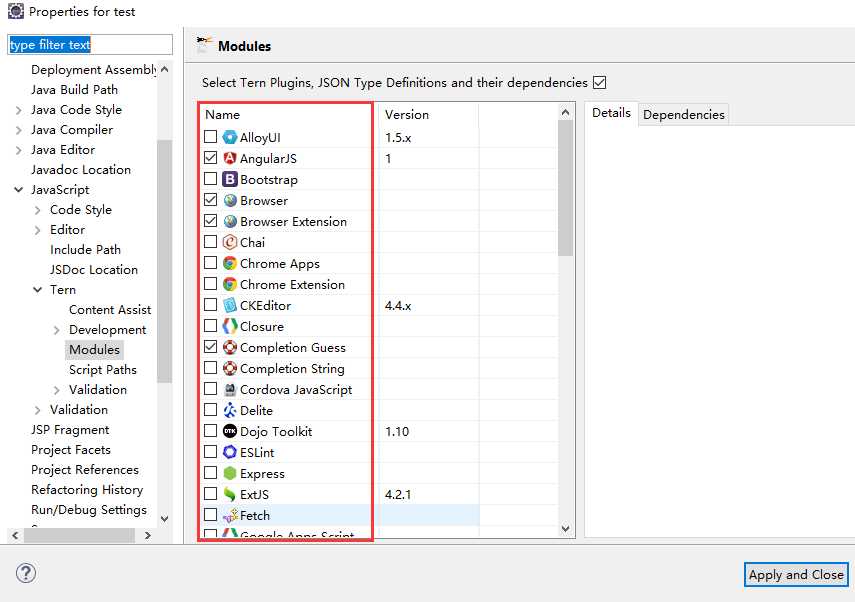855x602 pixels.
Task: Uncheck the Completion Guess checkbox
Action: [x=210, y=346]
